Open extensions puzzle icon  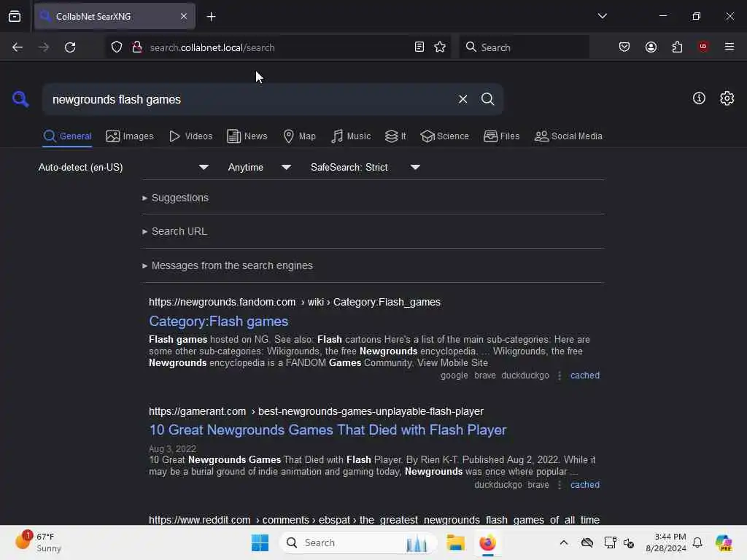(677, 47)
